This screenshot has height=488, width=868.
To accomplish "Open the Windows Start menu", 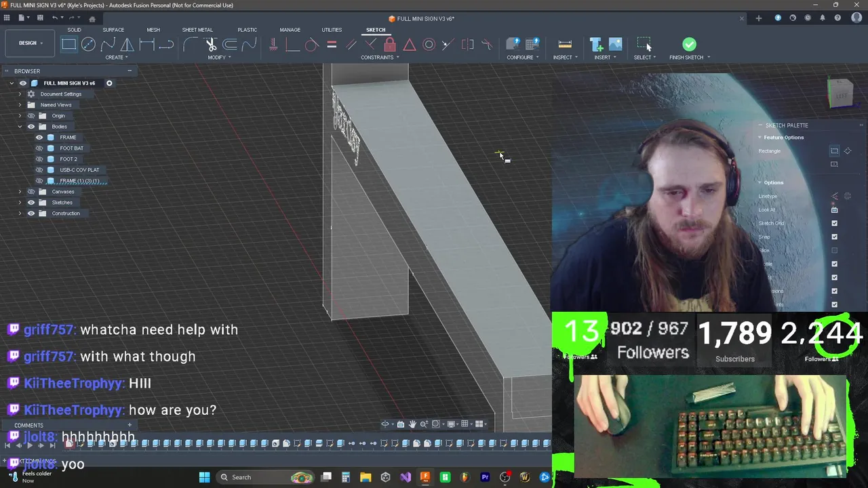I will click(204, 477).
